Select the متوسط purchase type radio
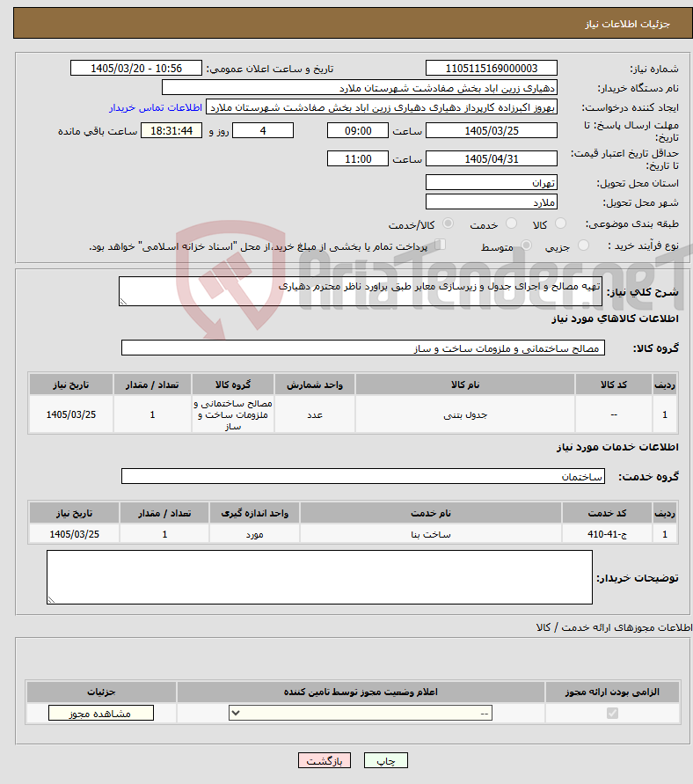This screenshot has width=693, height=784. pyautogui.click(x=526, y=245)
